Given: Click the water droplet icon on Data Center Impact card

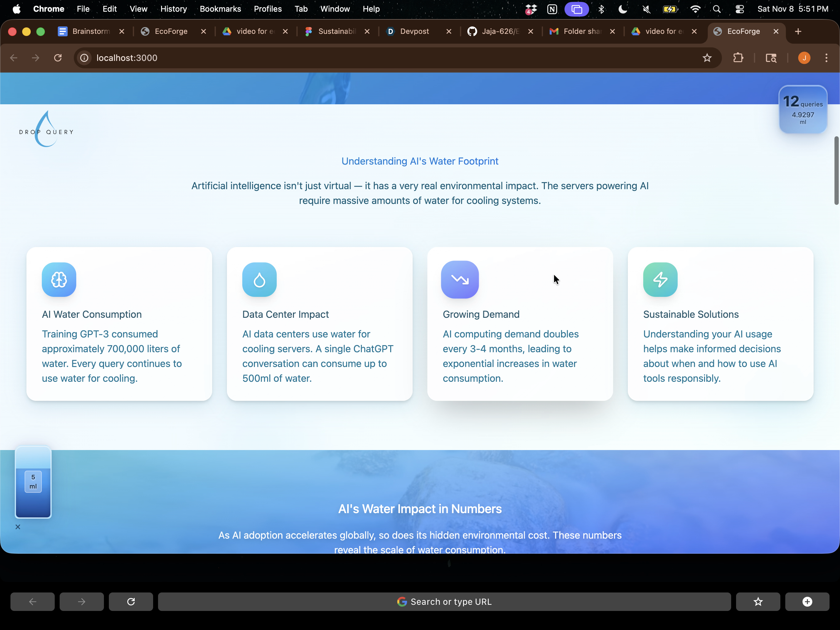Looking at the screenshot, I should tap(260, 280).
